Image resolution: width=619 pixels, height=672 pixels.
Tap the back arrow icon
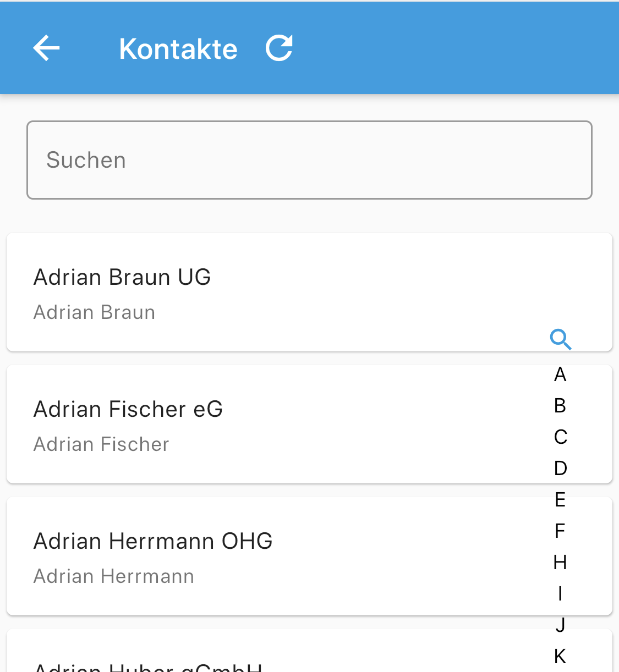(x=46, y=48)
